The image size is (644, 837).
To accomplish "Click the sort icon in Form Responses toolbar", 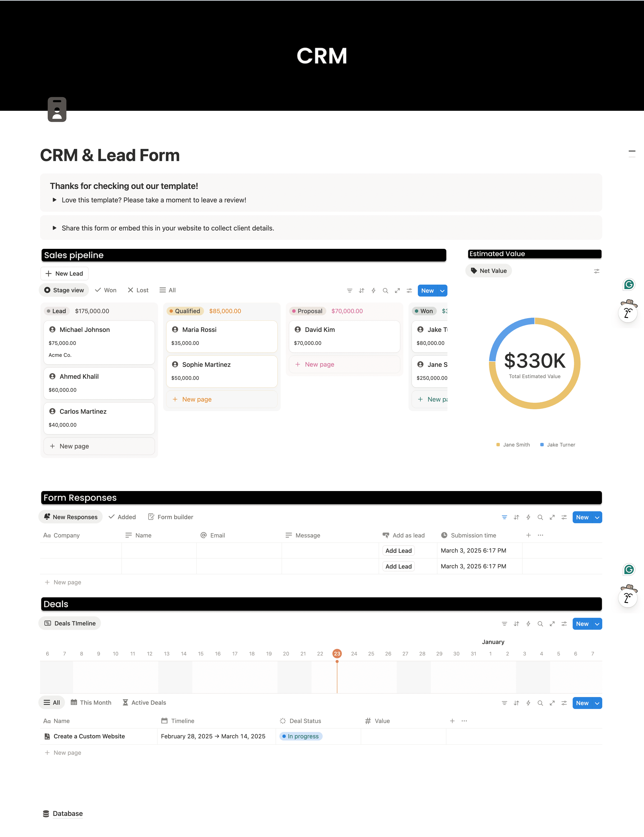I will [x=516, y=517].
